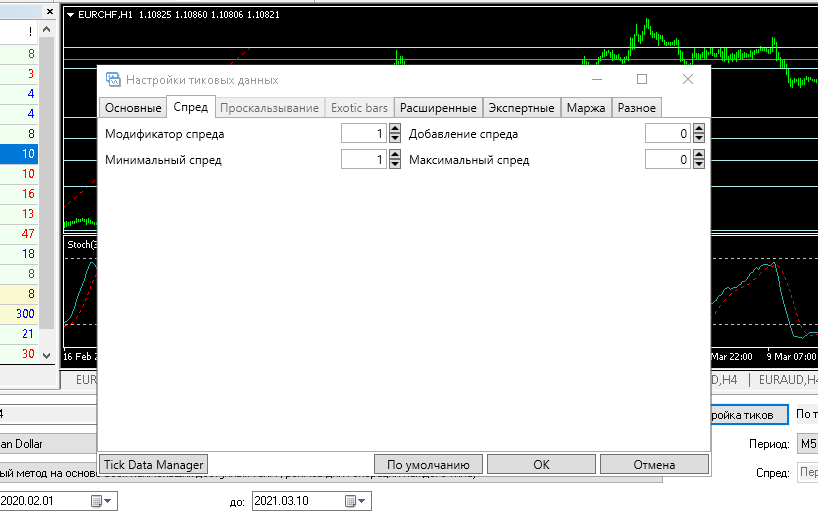The height and width of the screenshot is (514, 818).
Task: Increase Модификатор спреда with up arrow
Action: (395, 128)
